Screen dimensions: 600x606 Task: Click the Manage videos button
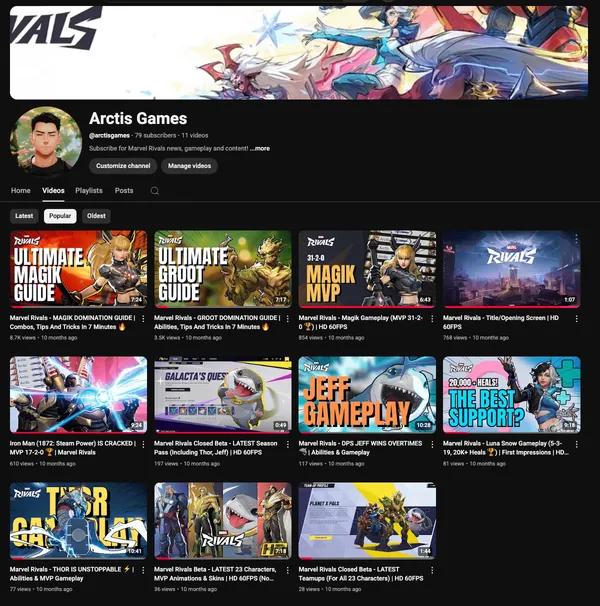(189, 166)
